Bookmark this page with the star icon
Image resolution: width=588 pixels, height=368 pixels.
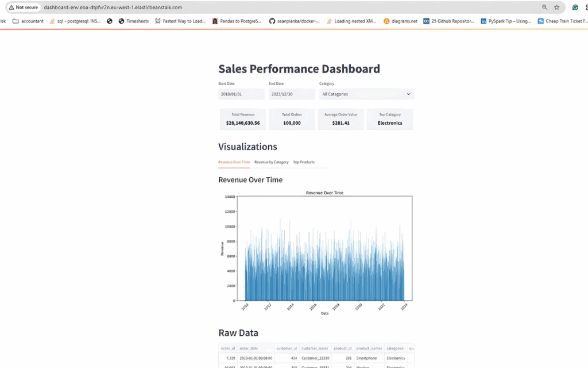point(556,7)
